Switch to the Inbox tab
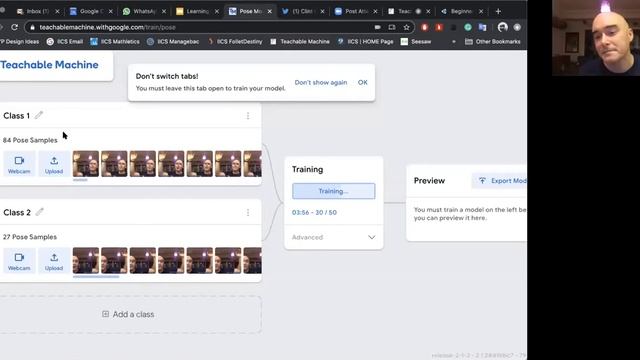The height and width of the screenshot is (360, 640). click(38, 11)
